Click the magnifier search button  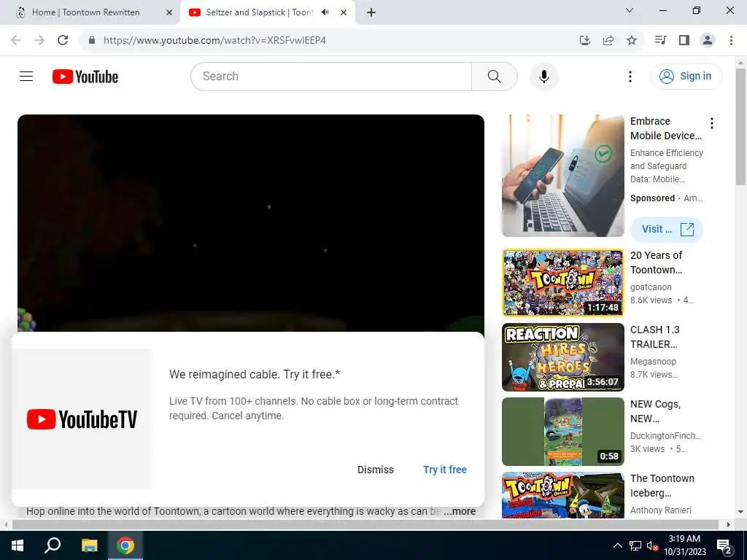(x=494, y=76)
